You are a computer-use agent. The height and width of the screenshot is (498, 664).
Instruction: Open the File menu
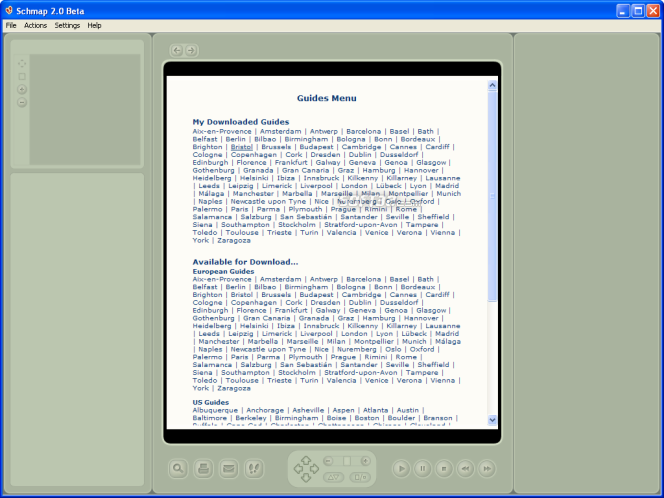pyautogui.click(x=11, y=25)
